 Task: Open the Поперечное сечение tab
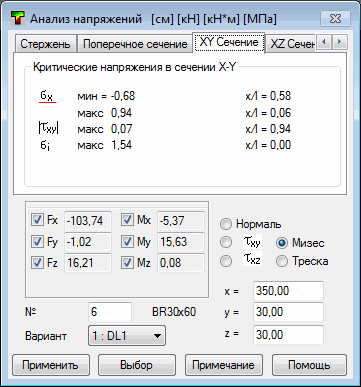click(135, 44)
